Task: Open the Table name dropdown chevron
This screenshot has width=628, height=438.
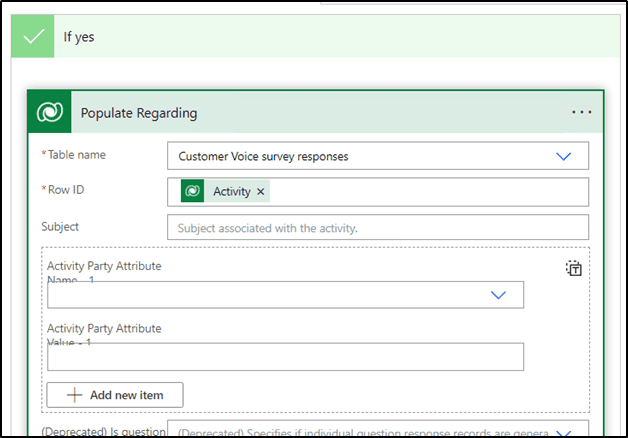Action: pyautogui.click(x=563, y=156)
